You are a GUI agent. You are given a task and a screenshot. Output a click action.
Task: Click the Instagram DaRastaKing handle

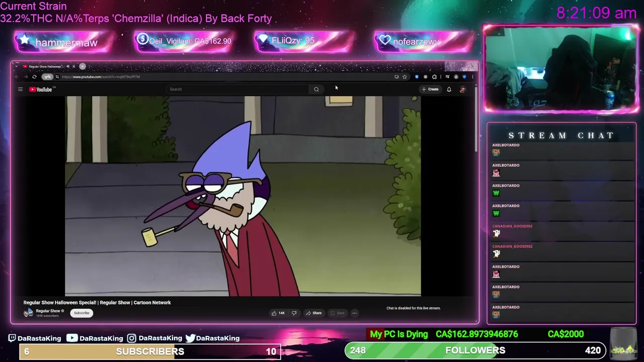coord(154,338)
